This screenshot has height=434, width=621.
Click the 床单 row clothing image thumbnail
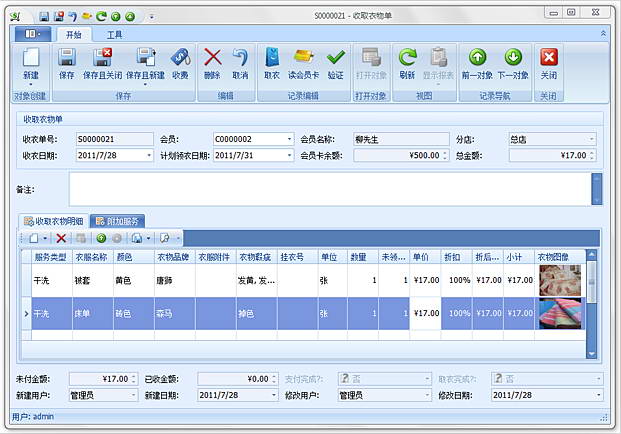(x=560, y=314)
